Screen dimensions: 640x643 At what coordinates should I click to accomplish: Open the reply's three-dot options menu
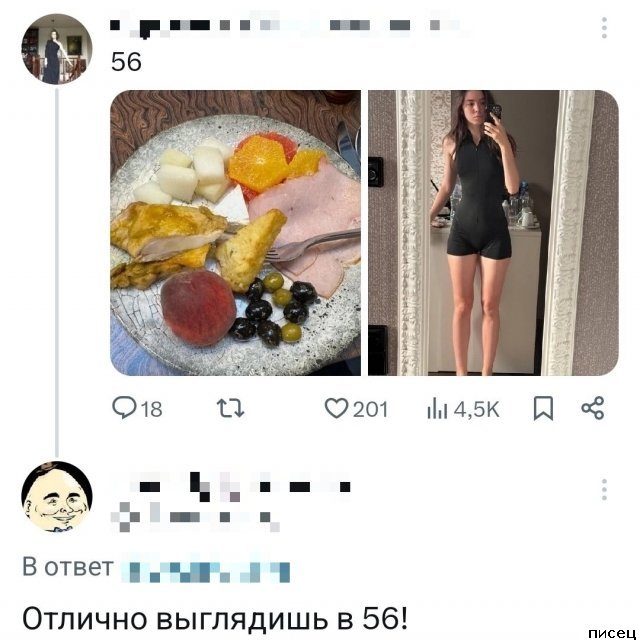604,489
